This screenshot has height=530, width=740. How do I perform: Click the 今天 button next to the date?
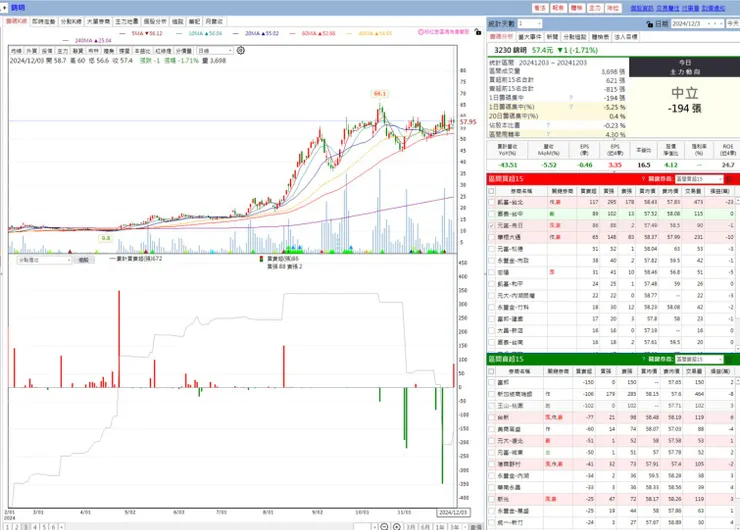(732, 24)
